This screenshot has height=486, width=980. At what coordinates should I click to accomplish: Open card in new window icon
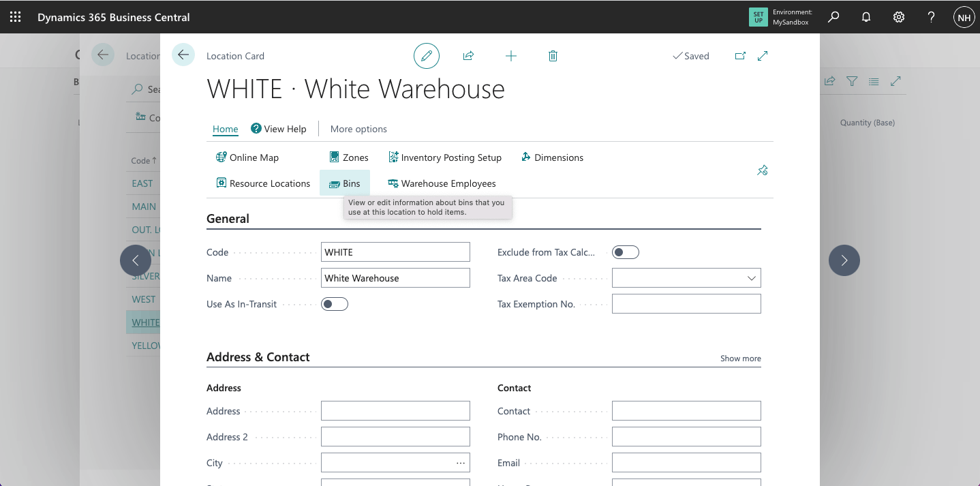click(740, 56)
